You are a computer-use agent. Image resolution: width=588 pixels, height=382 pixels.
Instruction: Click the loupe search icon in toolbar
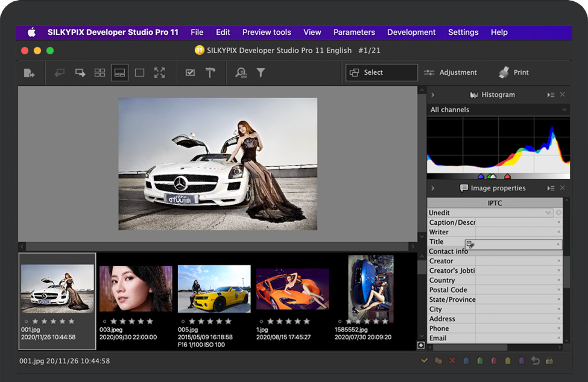pos(241,73)
